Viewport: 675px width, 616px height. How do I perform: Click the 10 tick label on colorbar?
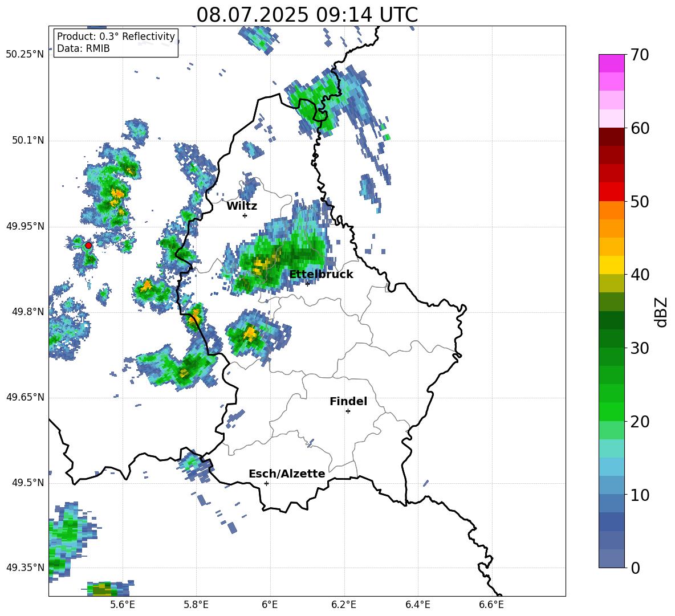click(640, 495)
